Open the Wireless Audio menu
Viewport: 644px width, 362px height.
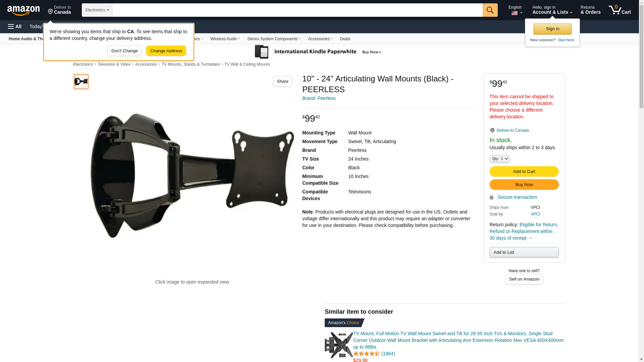[225, 39]
